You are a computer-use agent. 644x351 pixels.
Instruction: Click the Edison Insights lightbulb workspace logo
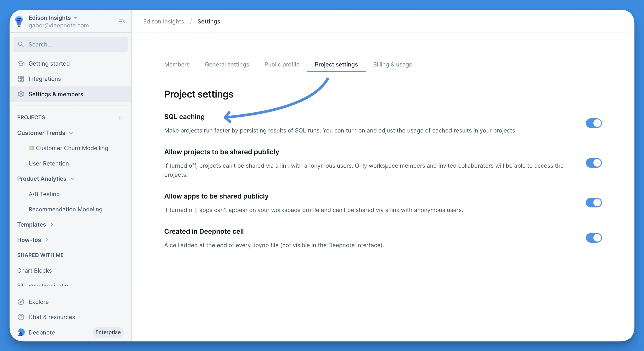(19, 21)
